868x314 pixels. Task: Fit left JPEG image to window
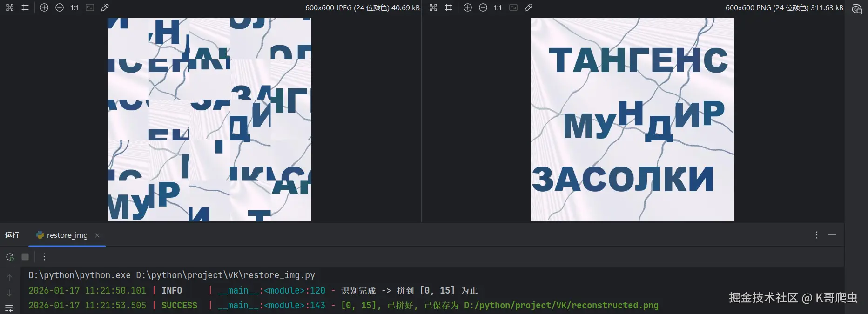click(90, 7)
